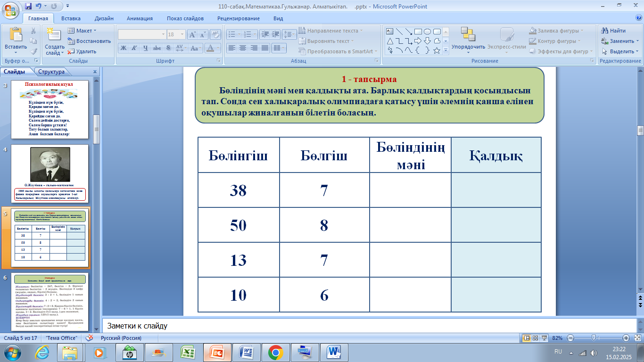644x362 pixels.
Task: Select the text box shape
Action: click(x=390, y=32)
